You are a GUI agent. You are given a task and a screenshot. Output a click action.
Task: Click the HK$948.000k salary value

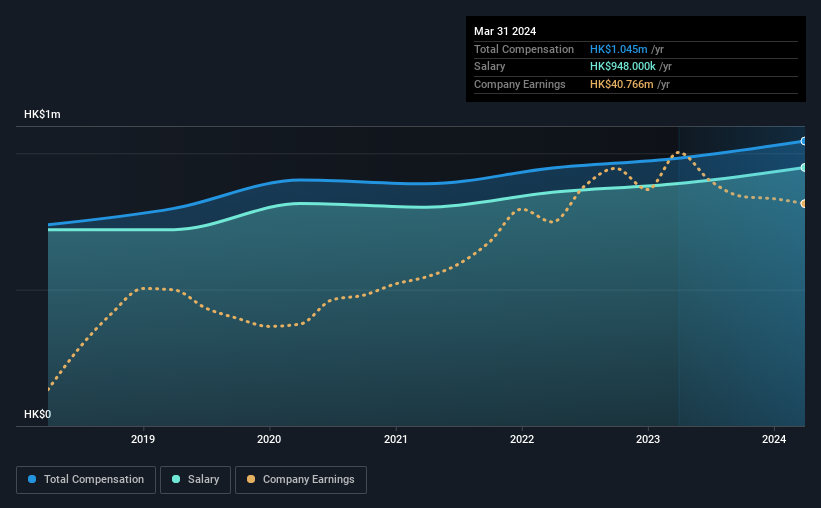623,67
